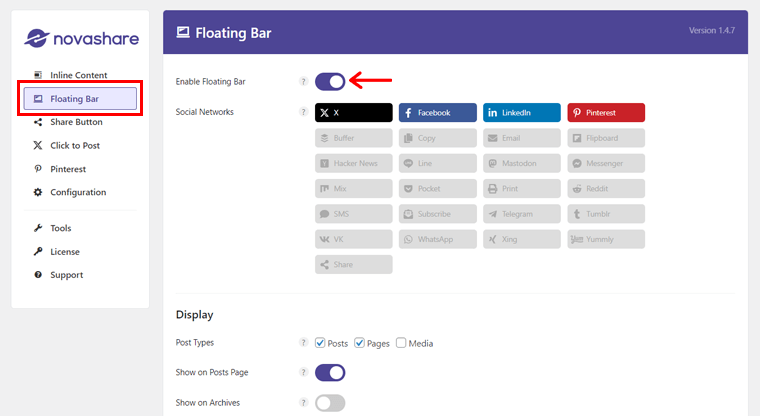Enable the Reddit network button
The height and width of the screenshot is (416, 760).
coord(606,189)
